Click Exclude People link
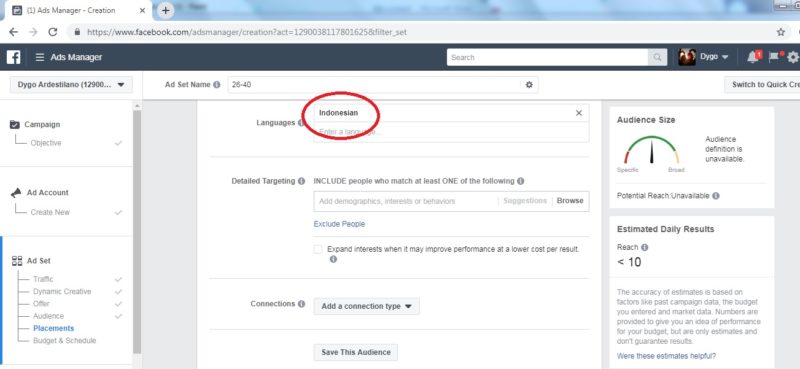 click(x=339, y=224)
